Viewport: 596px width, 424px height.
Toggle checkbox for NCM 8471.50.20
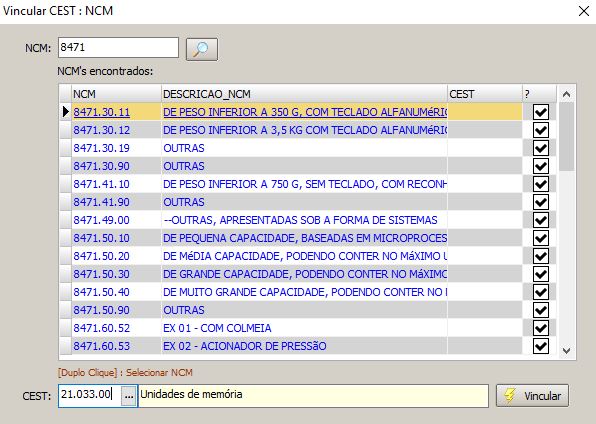coord(541,256)
